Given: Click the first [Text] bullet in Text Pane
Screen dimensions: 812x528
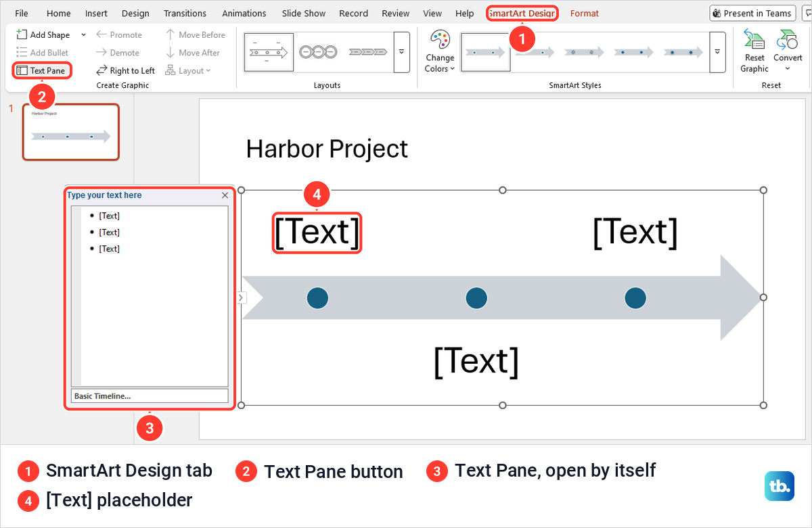Looking at the screenshot, I should coord(109,216).
